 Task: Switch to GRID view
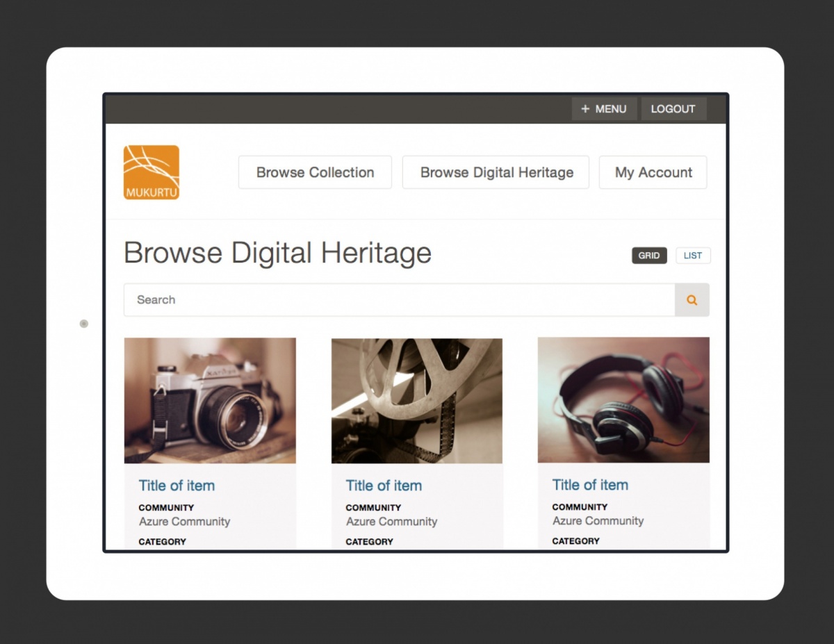coord(649,256)
